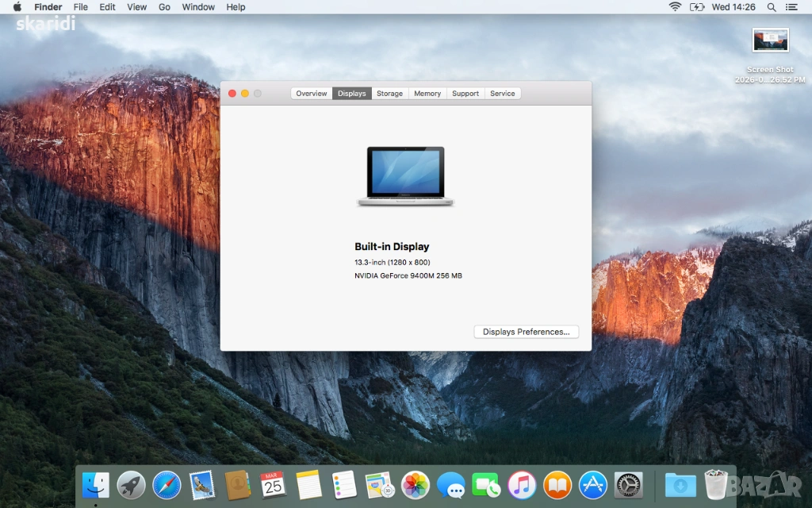Screen dimensions: 812x508
Task: Open the Service tab
Action: tap(503, 94)
